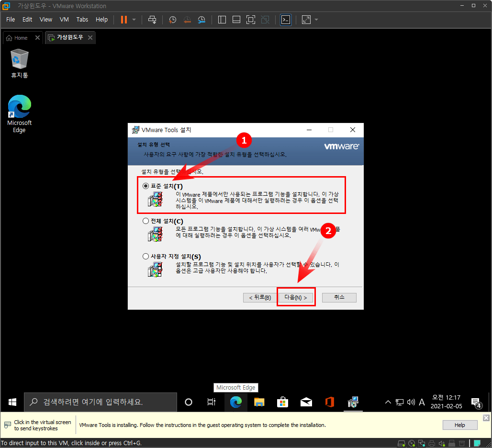
Task: Revert VM to previous snapshot
Action: [x=187, y=20]
